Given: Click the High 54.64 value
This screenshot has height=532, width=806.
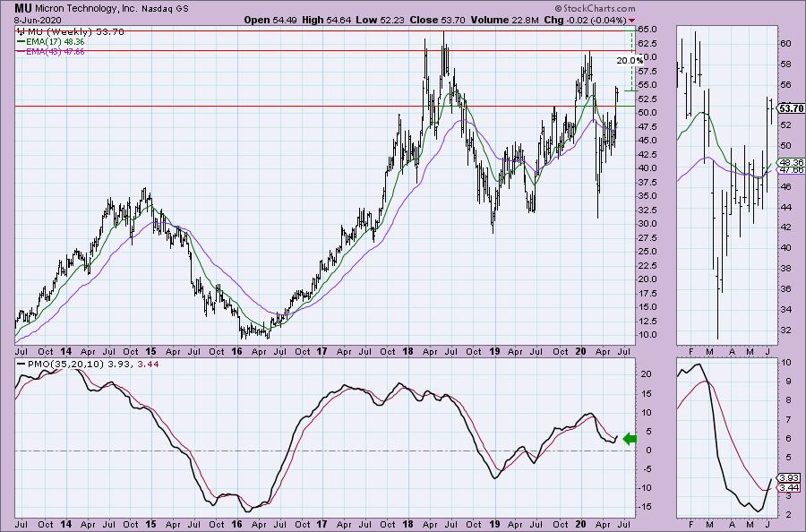Looking at the screenshot, I should pos(327,21).
